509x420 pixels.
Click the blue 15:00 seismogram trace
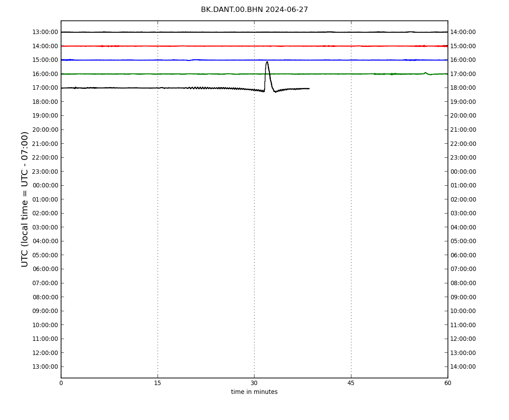[x=254, y=60]
